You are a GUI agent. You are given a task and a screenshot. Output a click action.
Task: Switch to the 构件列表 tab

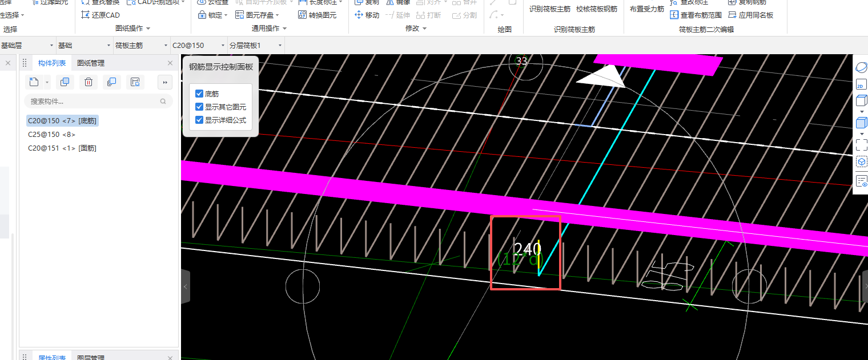pyautogui.click(x=52, y=63)
